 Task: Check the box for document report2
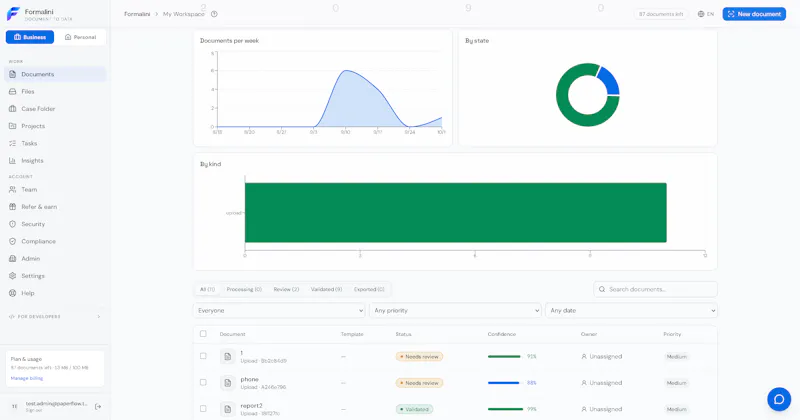(x=203, y=409)
